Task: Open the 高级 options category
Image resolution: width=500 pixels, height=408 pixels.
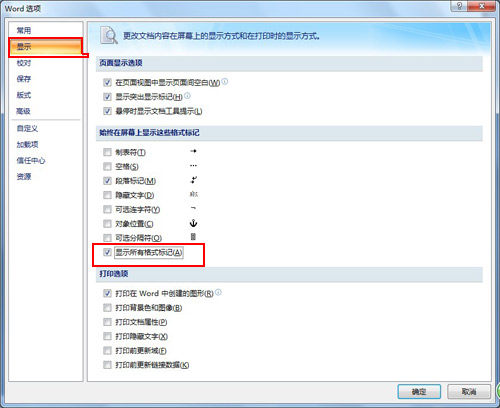Action: pos(24,111)
